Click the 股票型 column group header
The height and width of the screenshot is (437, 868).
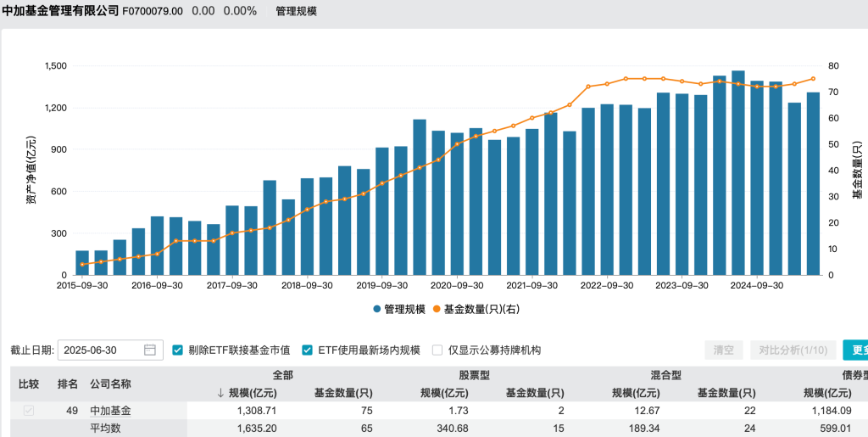click(x=474, y=374)
